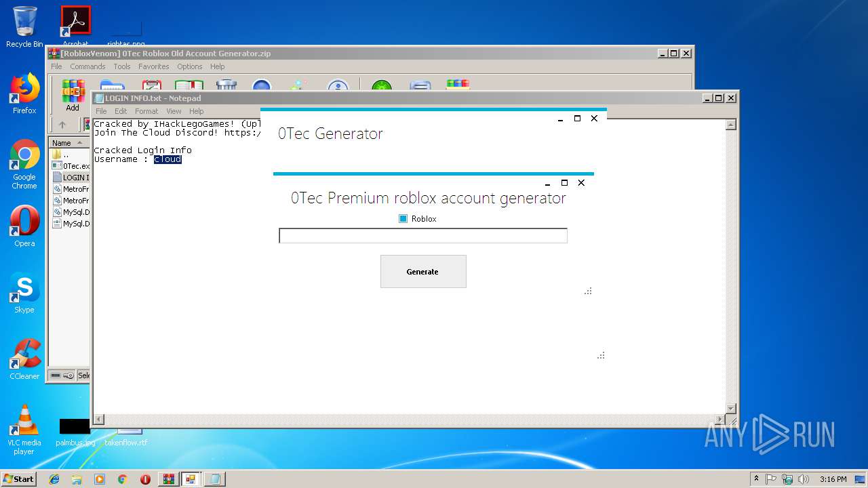This screenshot has width=868, height=488.
Task: Click the up-one-level arrow in WinRAR
Action: click(x=62, y=125)
